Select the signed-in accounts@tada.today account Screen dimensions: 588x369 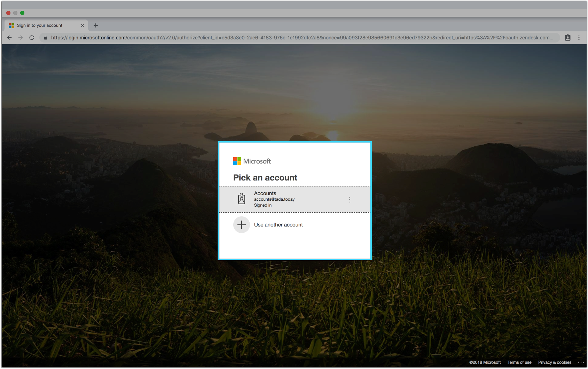point(294,199)
